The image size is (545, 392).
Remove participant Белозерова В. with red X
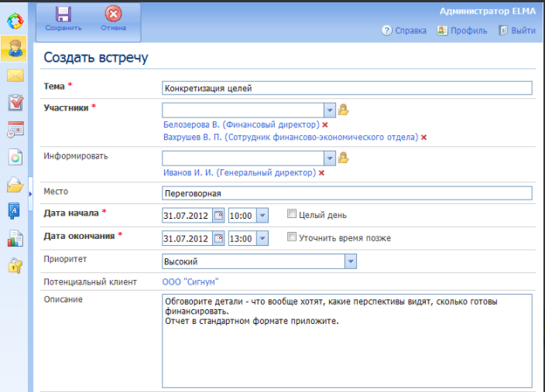pos(325,124)
